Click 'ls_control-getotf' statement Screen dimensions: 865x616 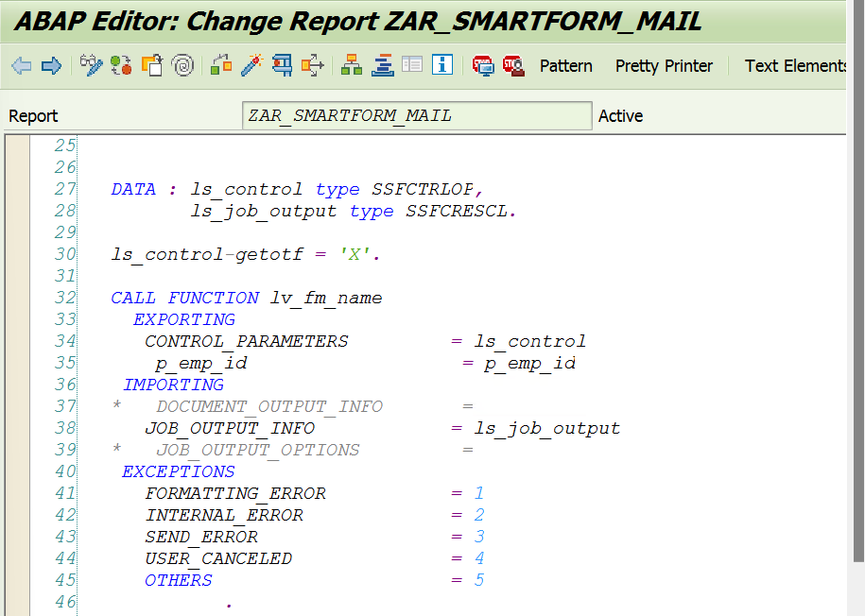[207, 255]
